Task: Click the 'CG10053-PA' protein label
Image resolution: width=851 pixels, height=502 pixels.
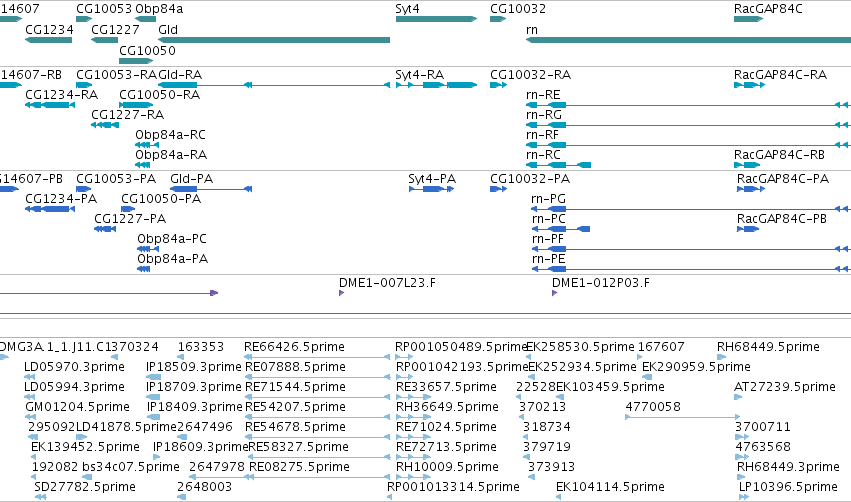Action: pyautogui.click(x=116, y=179)
